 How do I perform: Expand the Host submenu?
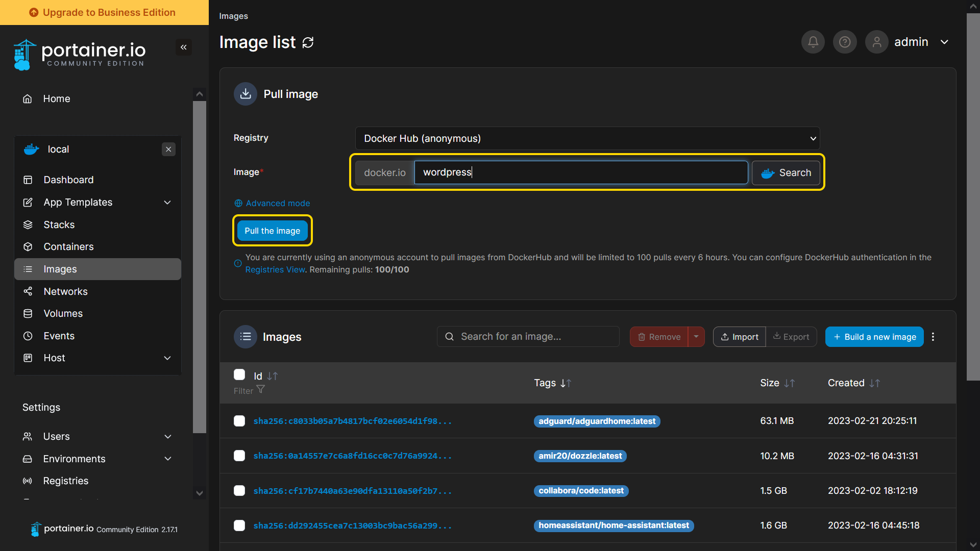click(167, 358)
